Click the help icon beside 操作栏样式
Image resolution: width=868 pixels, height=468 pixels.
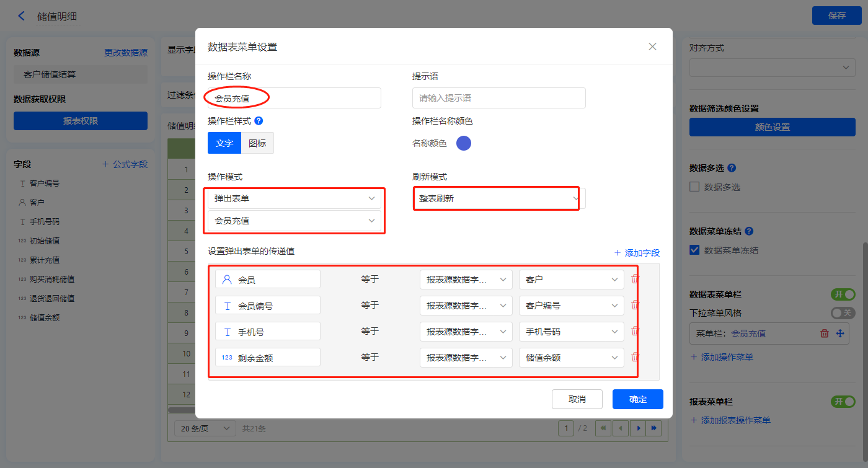coord(259,121)
